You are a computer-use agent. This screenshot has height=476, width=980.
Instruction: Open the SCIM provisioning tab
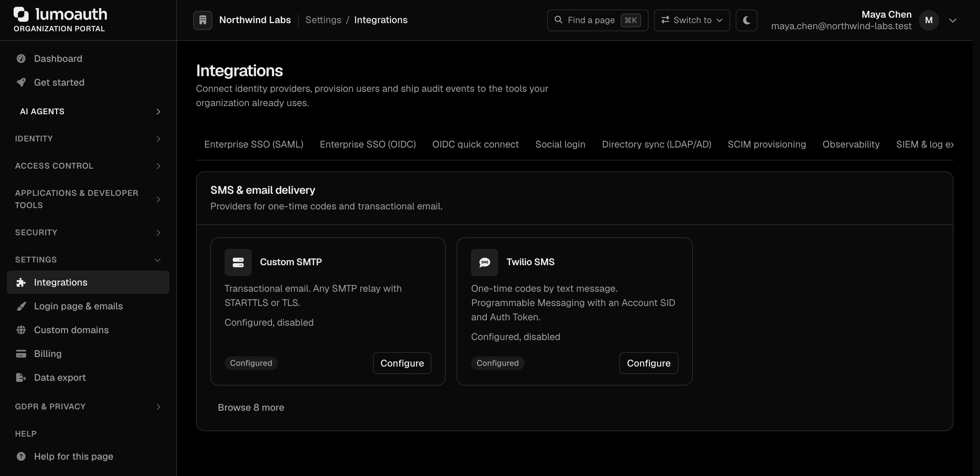pos(767,144)
